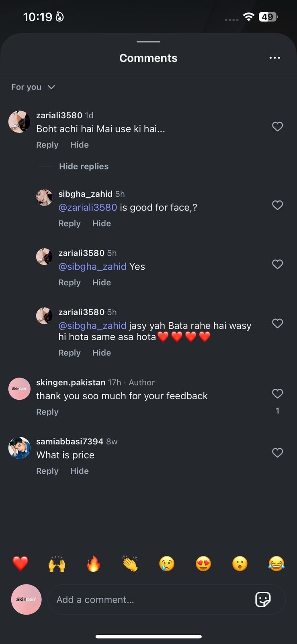This screenshot has width=297, height=644.
Task: Reply to samiabbasi7394's price question
Action: [x=47, y=471]
